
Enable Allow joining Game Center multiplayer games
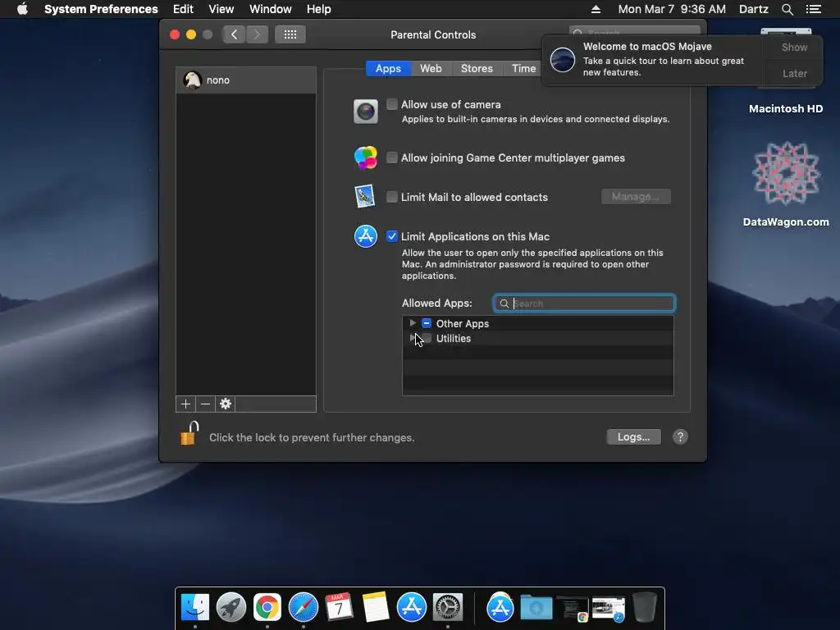pyautogui.click(x=392, y=157)
